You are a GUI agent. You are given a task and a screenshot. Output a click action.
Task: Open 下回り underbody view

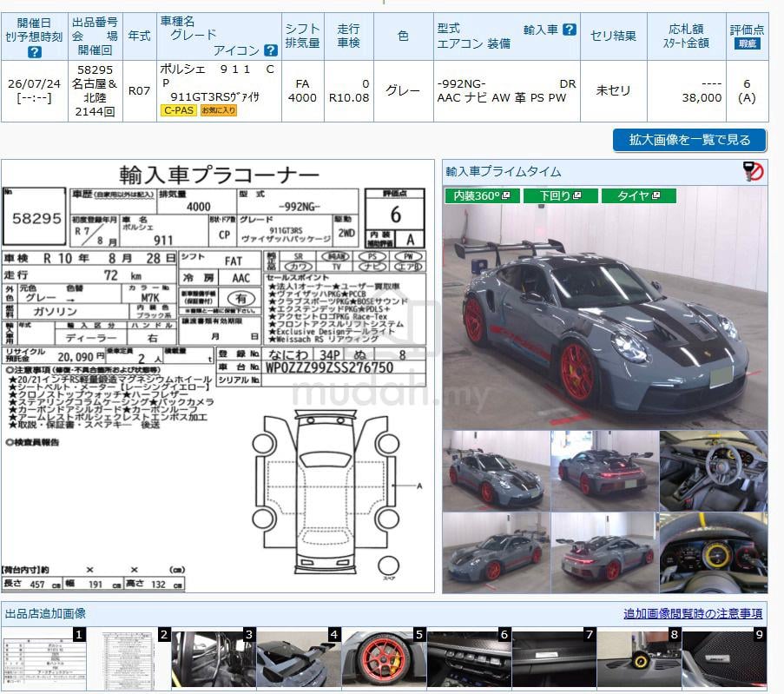click(x=561, y=195)
